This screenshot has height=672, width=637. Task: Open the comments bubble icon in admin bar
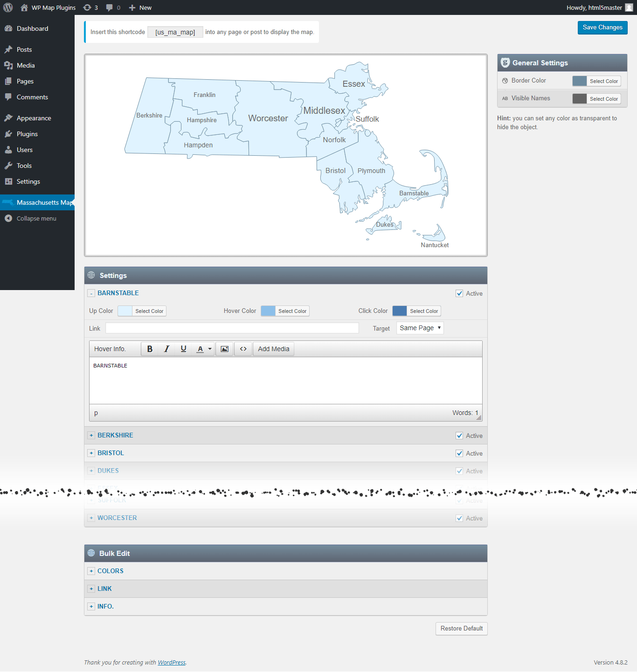click(x=109, y=7)
